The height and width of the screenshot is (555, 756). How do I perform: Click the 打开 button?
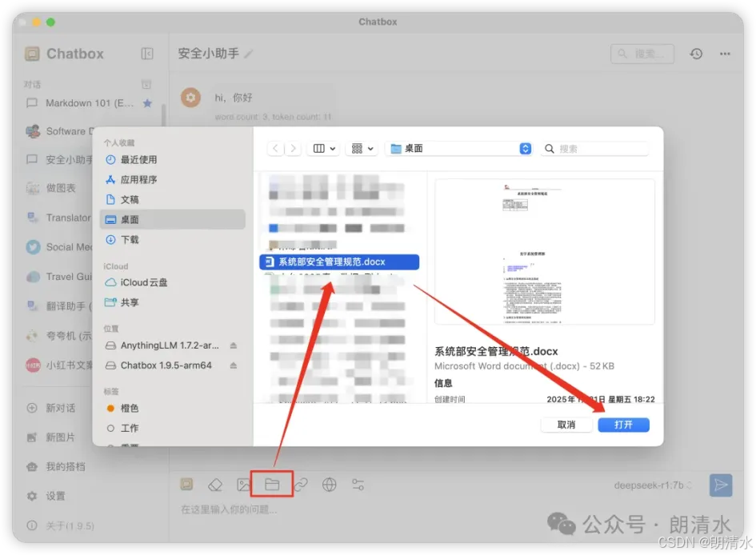click(x=623, y=425)
